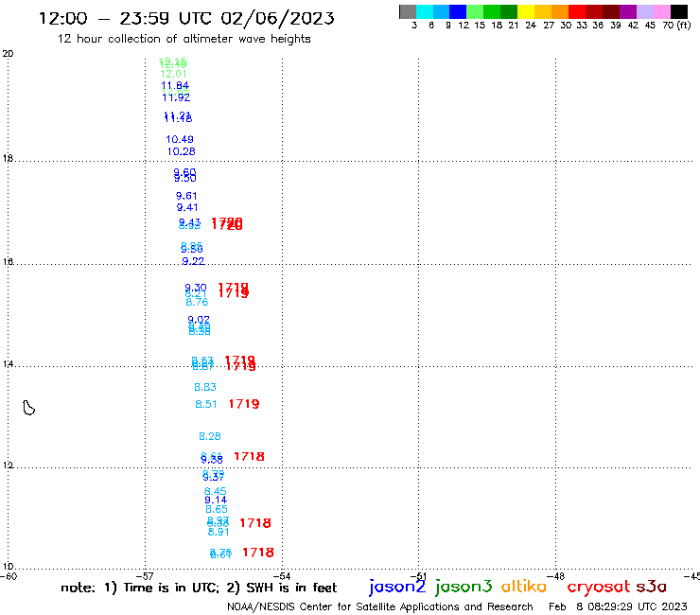Select the 8.76 wave height reading
The height and width of the screenshot is (615, 700).
click(x=197, y=303)
